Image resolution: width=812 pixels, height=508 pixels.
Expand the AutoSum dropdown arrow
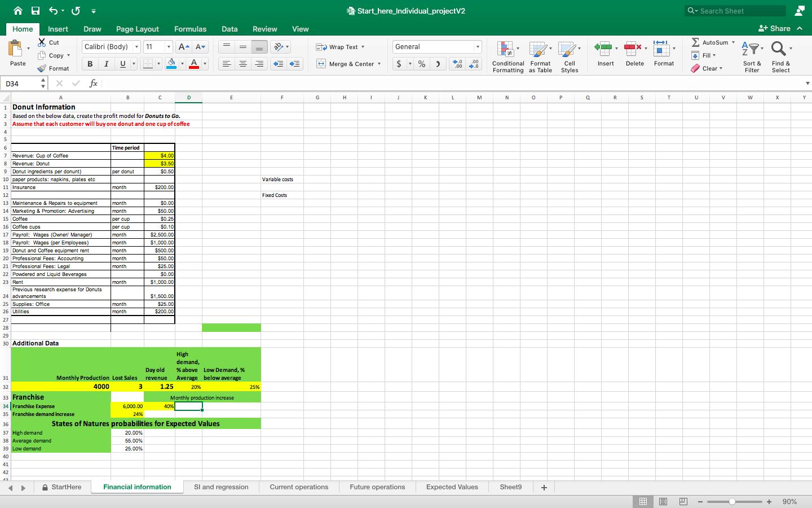coord(733,42)
